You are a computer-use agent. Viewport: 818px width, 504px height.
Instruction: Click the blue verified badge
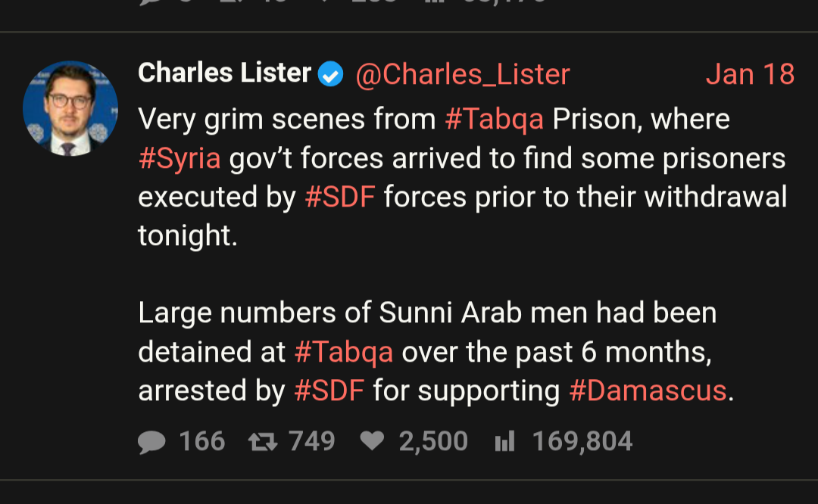pyautogui.click(x=330, y=75)
